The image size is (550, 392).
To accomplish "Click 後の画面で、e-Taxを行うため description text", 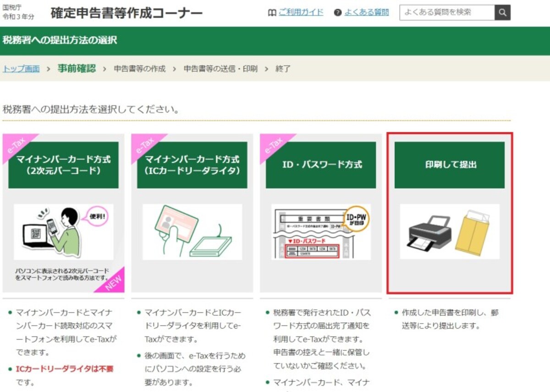I will click(195, 369).
